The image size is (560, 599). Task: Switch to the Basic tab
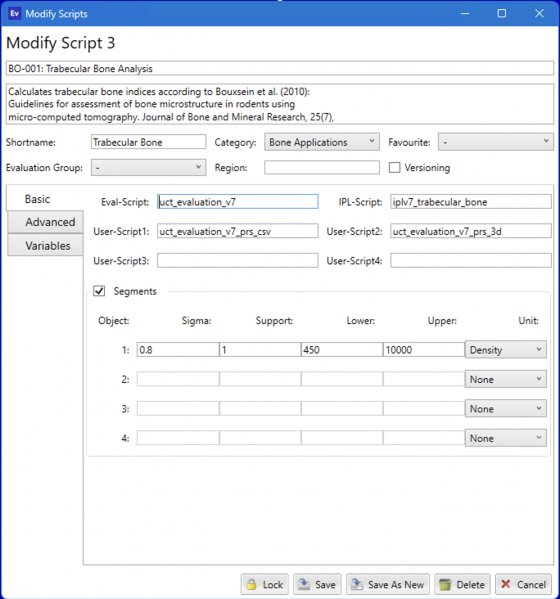pyautogui.click(x=45, y=199)
